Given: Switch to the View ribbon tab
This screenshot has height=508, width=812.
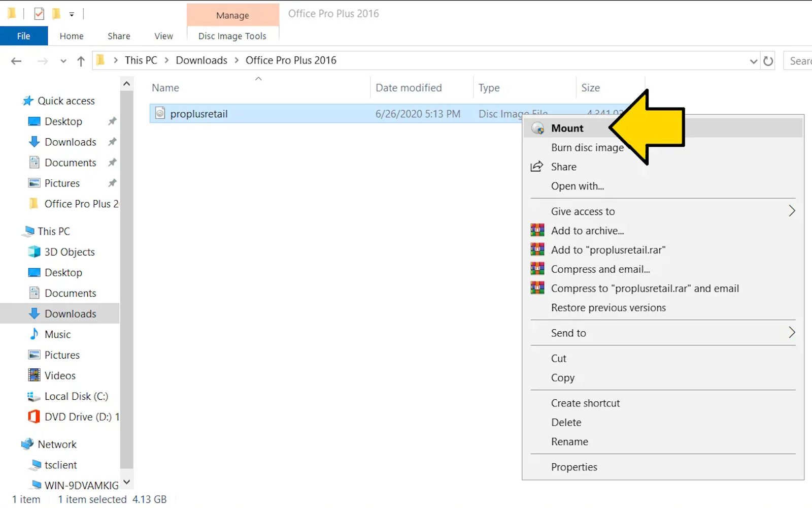Looking at the screenshot, I should point(163,36).
